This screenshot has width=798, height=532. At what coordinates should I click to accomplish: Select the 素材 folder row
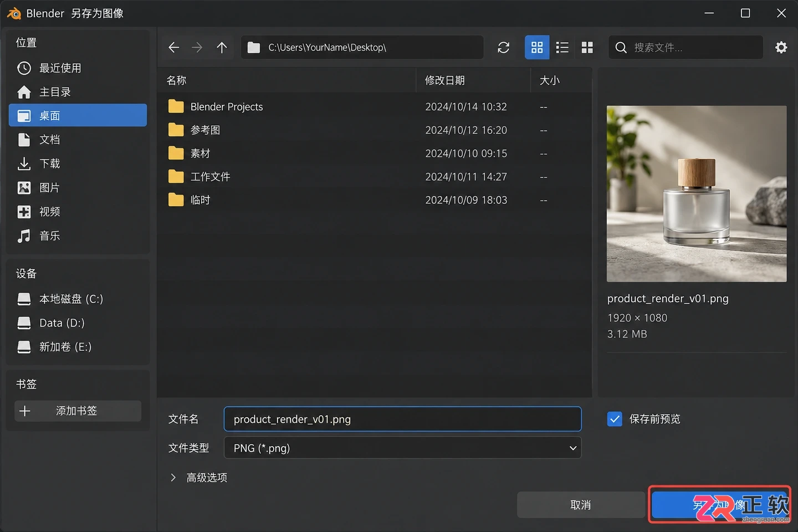(x=375, y=154)
